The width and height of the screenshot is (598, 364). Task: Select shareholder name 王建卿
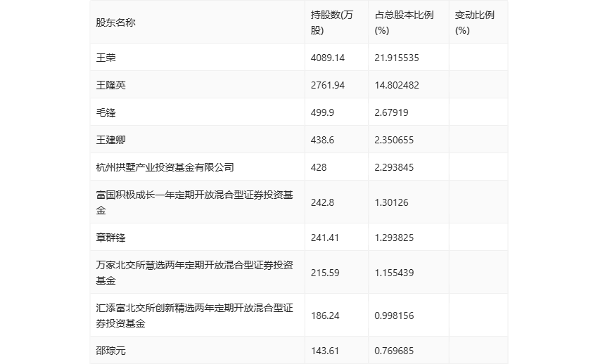point(110,140)
